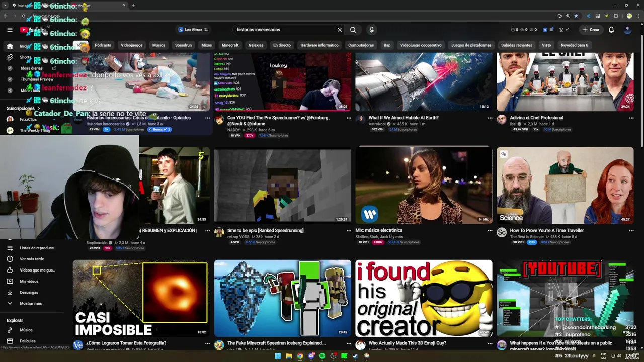
Task: Open the 'Adivina el Chef Profesional' title
Action: point(536,118)
